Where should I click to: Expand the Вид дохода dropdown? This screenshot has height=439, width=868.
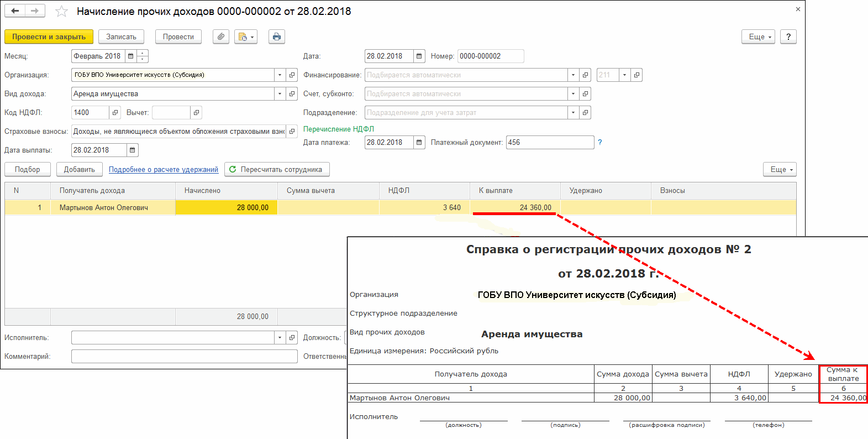[x=280, y=93]
